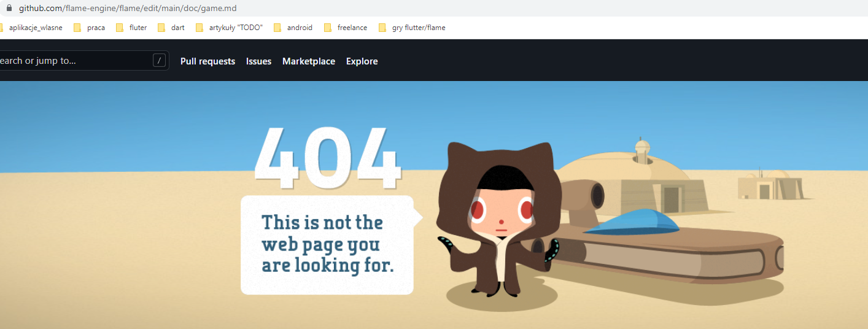Click the large 404 heading
The image size is (868, 329).
pyautogui.click(x=327, y=157)
